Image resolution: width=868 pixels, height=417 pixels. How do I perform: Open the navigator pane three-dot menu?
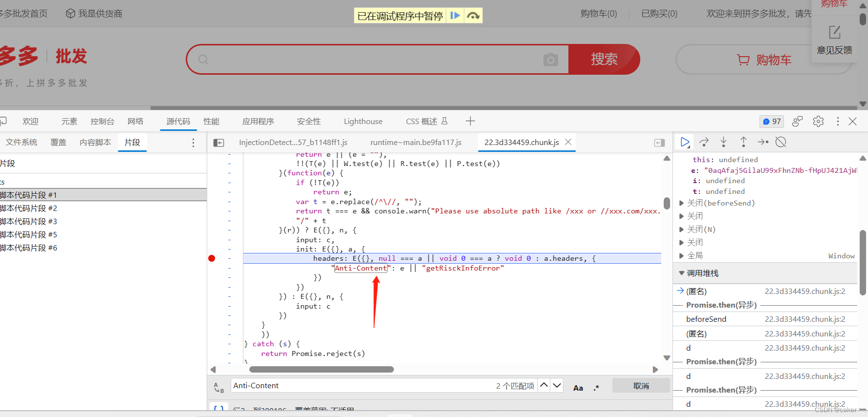(x=193, y=143)
